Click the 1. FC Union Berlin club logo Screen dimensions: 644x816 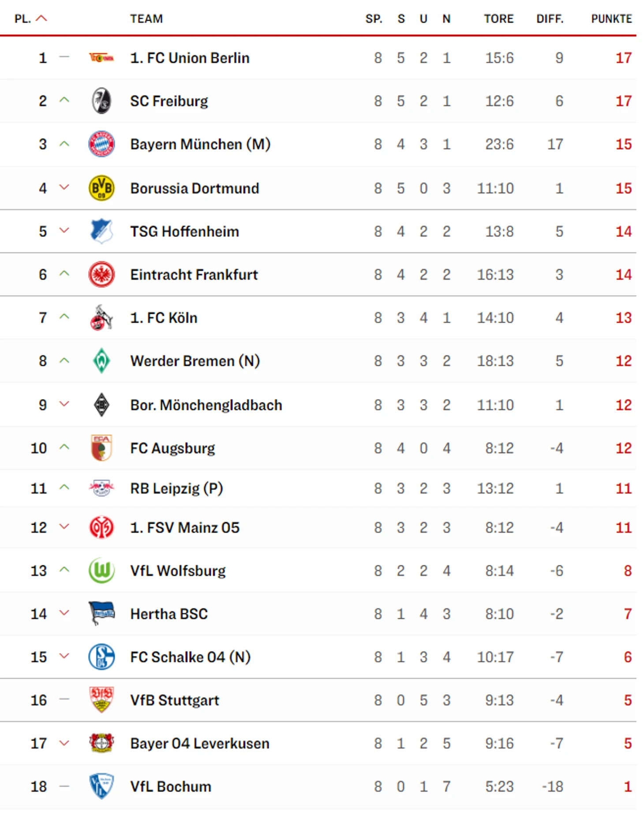101,58
